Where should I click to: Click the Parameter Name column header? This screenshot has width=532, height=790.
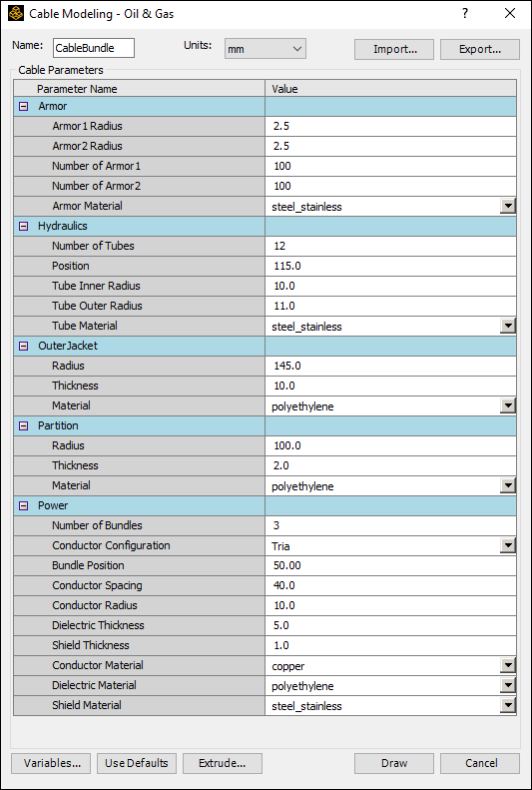140,89
